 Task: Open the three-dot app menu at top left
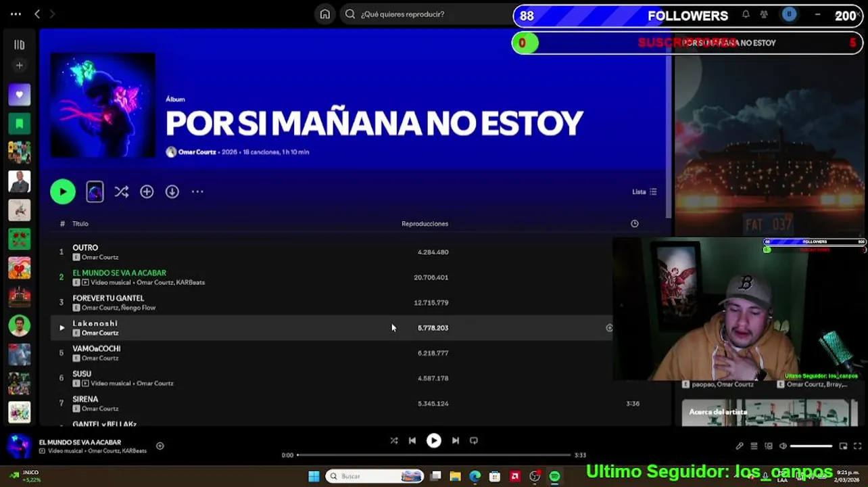pos(16,14)
